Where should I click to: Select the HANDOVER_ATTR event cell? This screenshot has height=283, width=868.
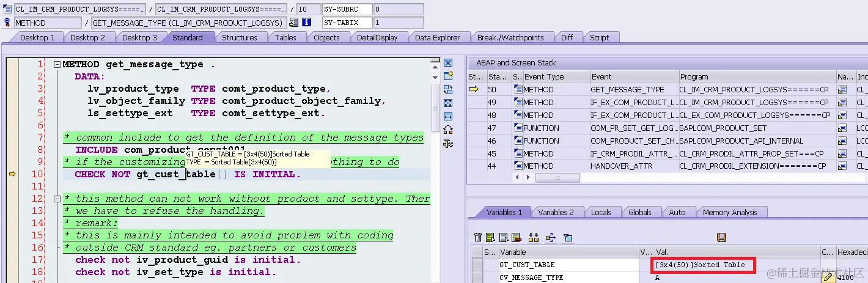[634, 166]
